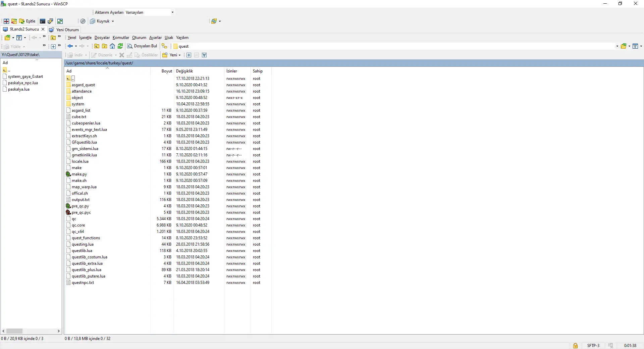This screenshot has width=644, height=349.
Task: Click the Synchronize folders icon beside Compare Directories
Action: click(14, 21)
